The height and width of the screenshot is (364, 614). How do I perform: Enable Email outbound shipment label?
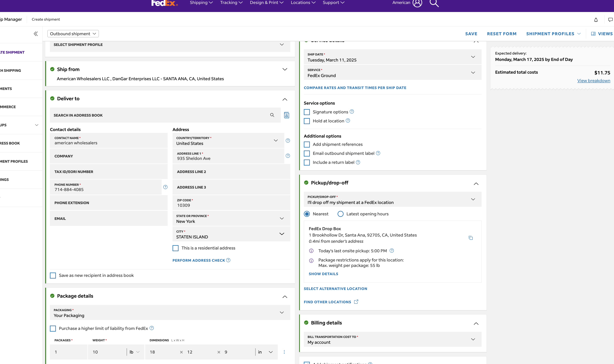tap(307, 154)
